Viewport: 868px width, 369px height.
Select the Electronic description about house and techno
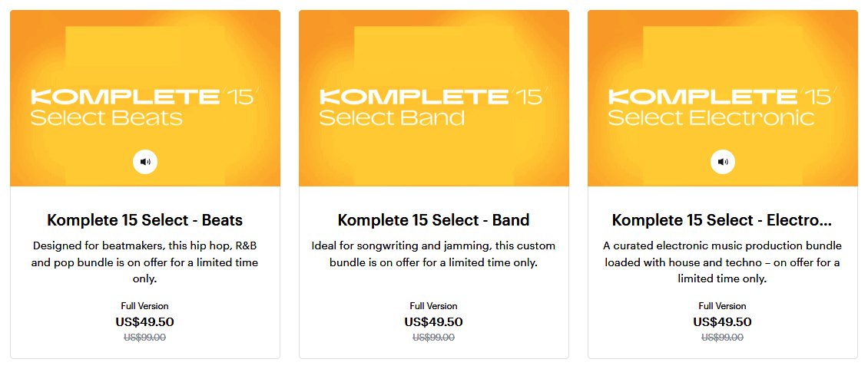(722, 262)
